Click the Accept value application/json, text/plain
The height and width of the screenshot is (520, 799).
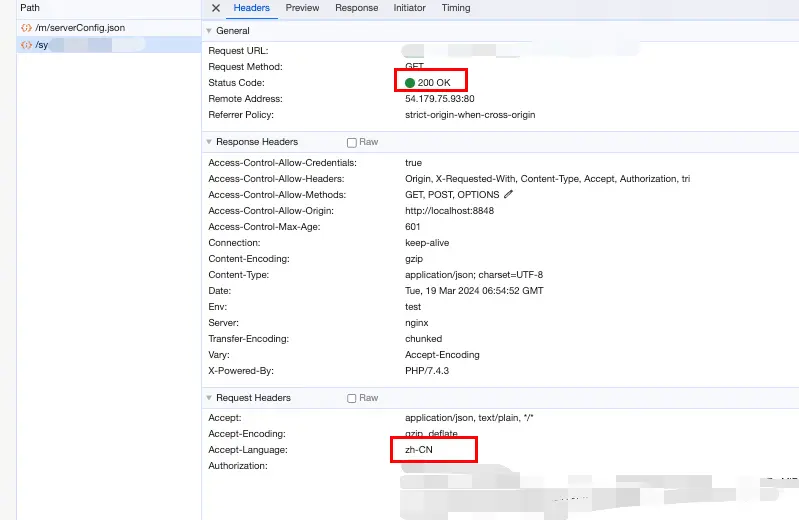[469, 418]
